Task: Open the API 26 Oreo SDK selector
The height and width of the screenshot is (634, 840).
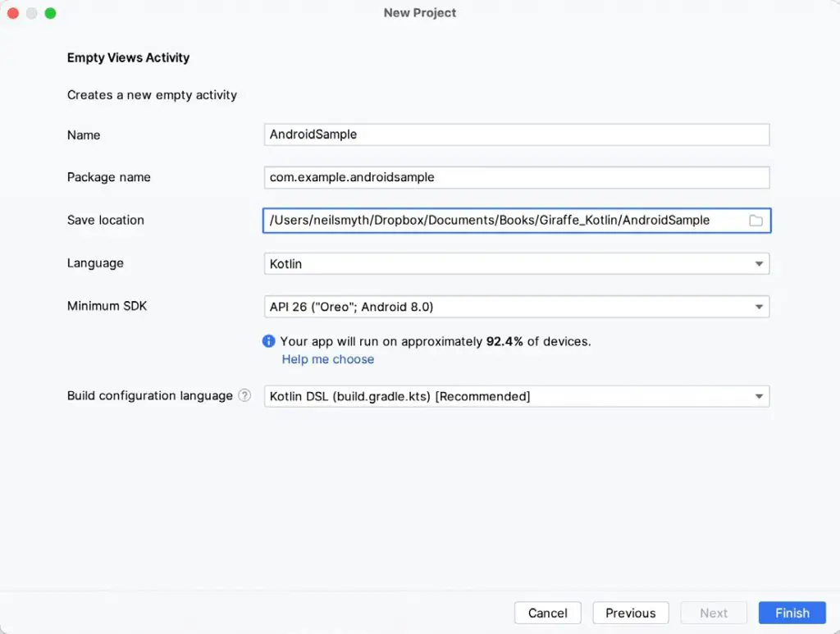Action: (492, 306)
